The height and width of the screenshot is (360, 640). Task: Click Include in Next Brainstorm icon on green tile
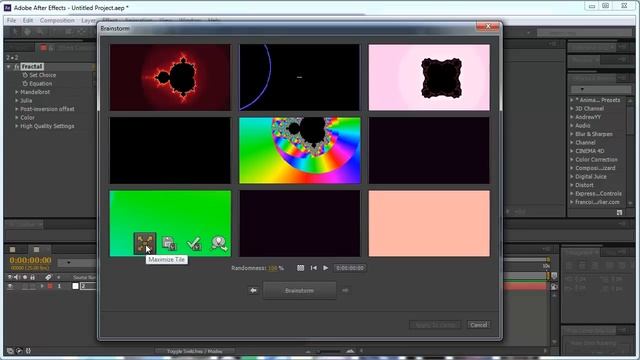click(219, 243)
